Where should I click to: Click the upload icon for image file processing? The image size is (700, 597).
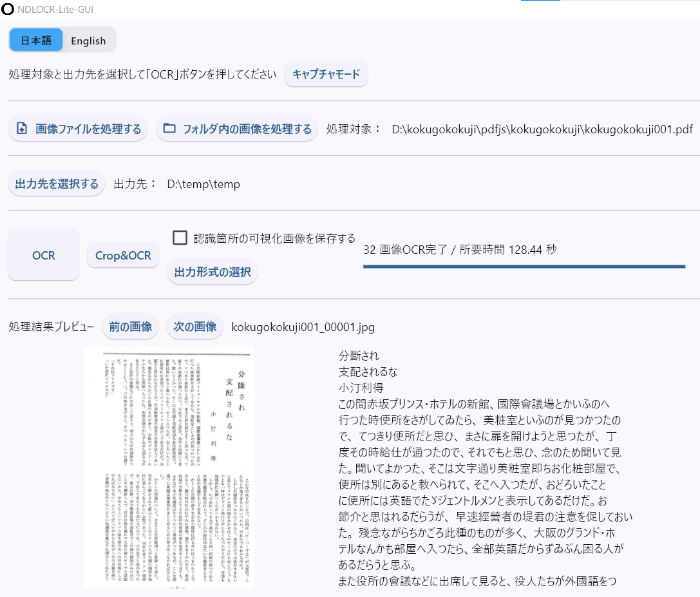(x=22, y=129)
